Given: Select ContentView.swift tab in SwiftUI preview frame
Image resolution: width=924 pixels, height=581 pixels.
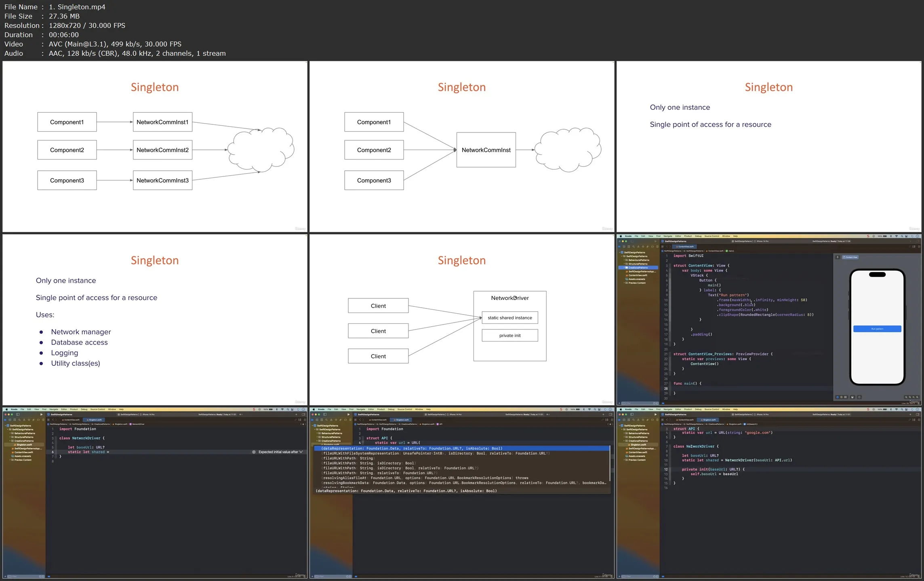Looking at the screenshot, I should coord(685,247).
